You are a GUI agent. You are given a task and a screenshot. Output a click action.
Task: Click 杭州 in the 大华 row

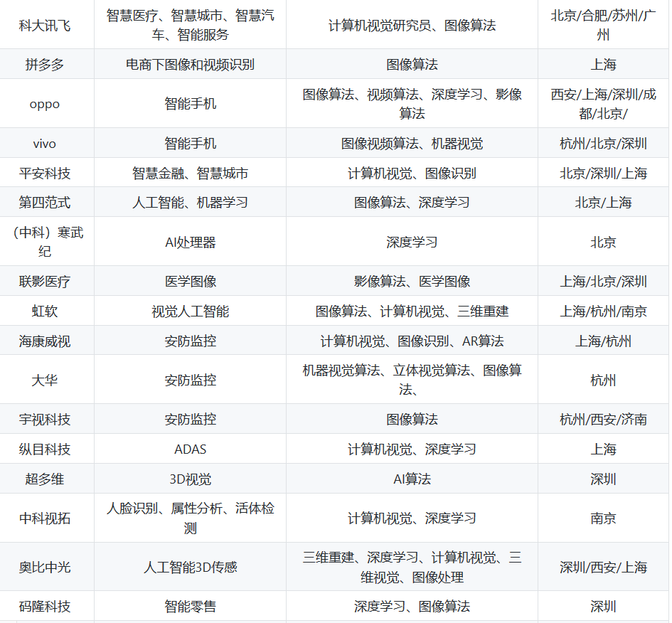pos(603,380)
